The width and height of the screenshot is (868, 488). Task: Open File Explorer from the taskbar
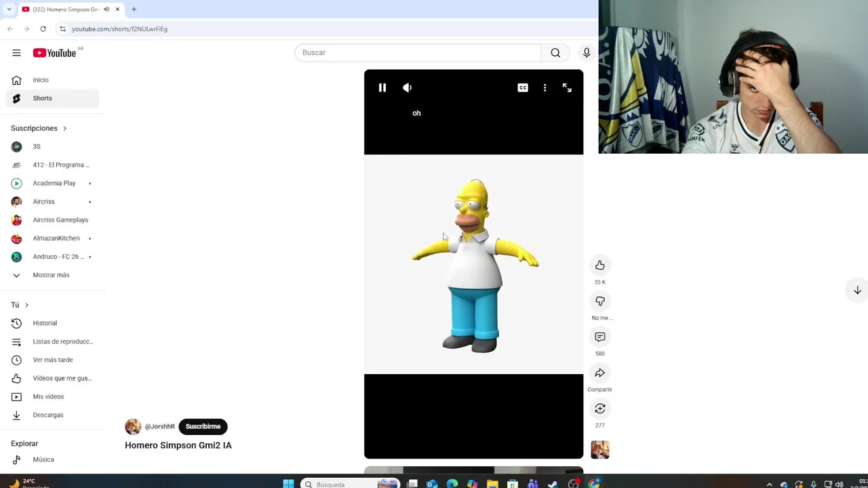point(492,484)
